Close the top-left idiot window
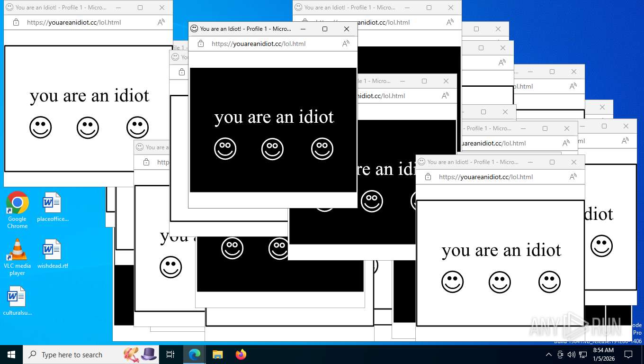The height and width of the screenshot is (364, 644). tap(162, 8)
